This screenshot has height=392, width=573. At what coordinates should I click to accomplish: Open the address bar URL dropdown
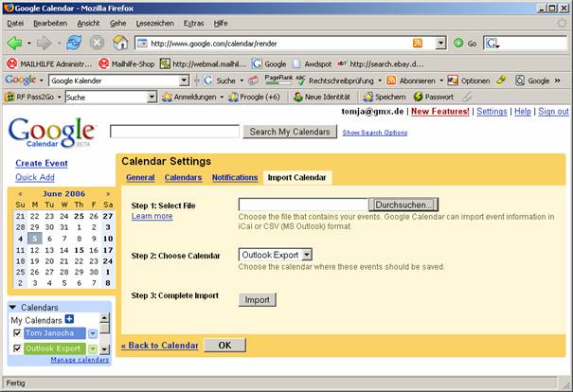pos(441,44)
